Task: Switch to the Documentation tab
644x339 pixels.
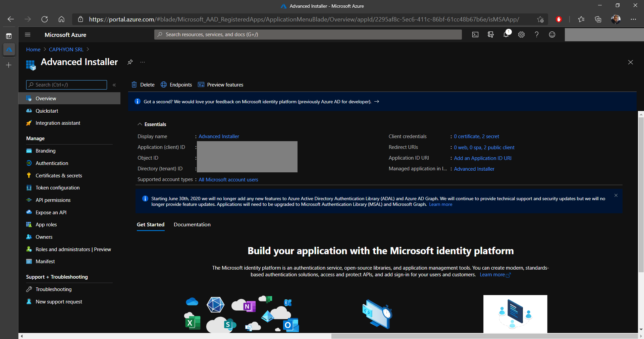Action: [192, 225]
